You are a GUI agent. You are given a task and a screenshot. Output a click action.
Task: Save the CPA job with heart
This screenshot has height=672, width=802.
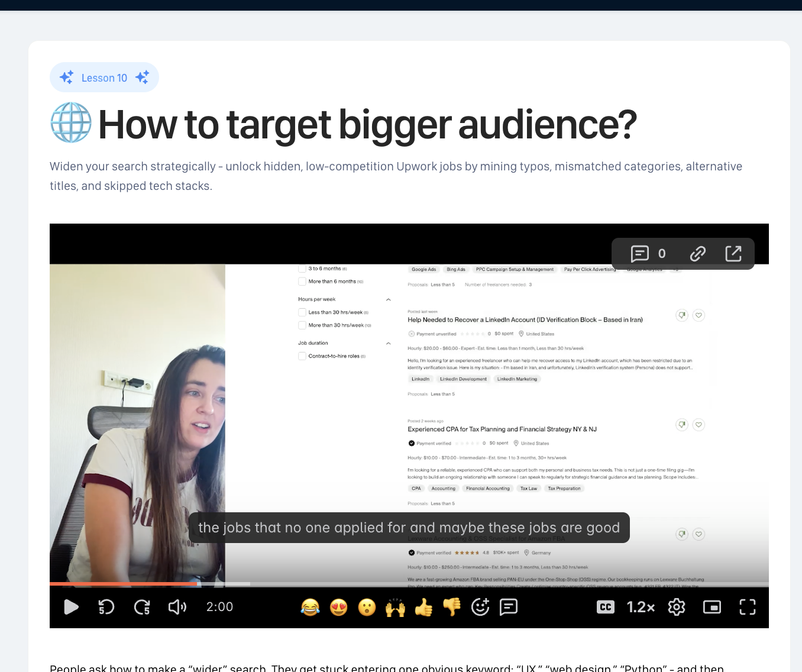coord(698,425)
